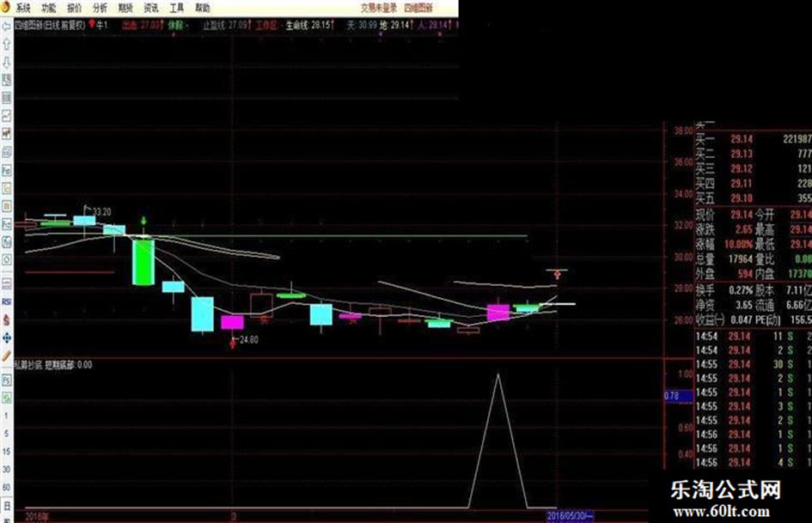
Task: Click the red dollar sign sidebar icon
Action: point(6,319)
